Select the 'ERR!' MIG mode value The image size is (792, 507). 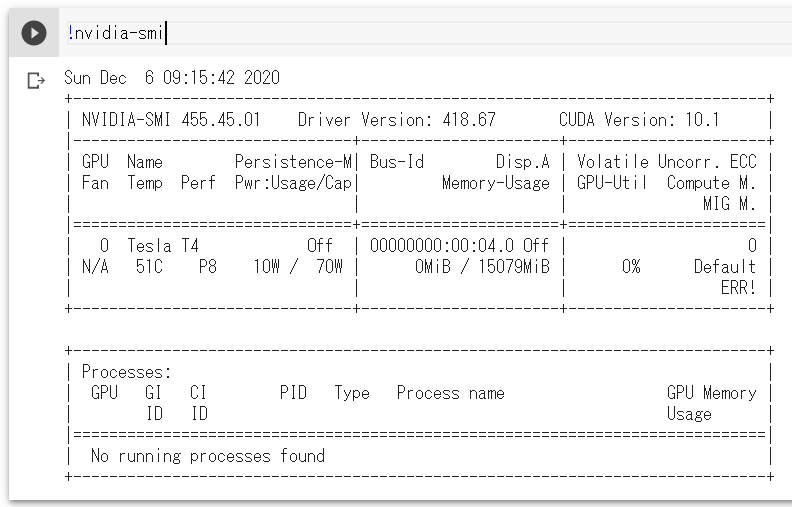click(738, 288)
